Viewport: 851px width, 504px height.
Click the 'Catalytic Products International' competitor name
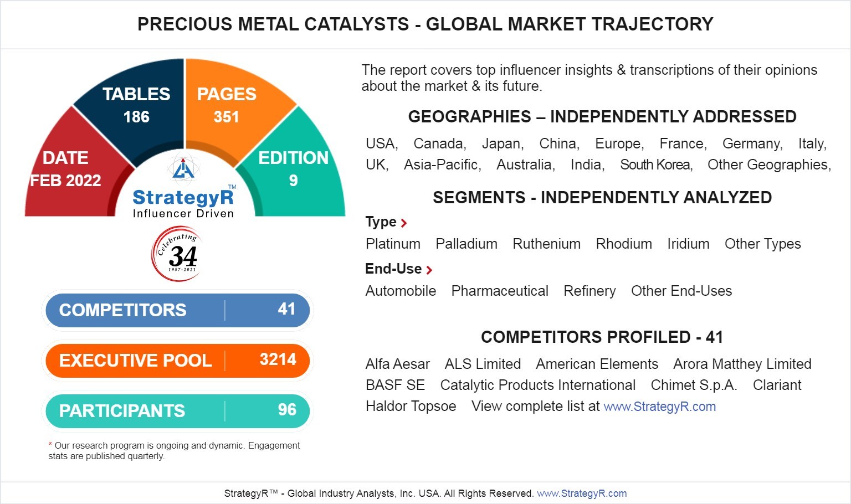coord(537,385)
